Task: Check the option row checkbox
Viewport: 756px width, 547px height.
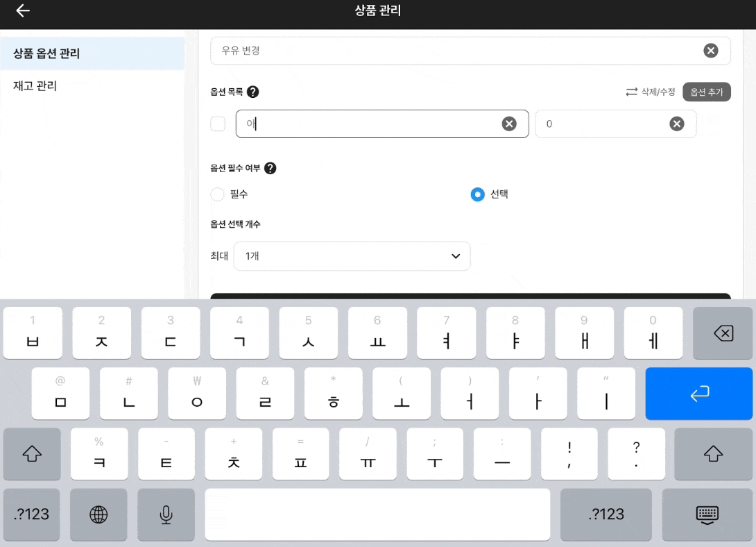Action: pyautogui.click(x=218, y=124)
